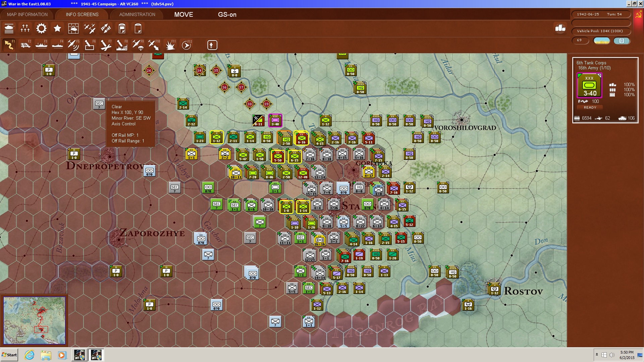This screenshot has width=644, height=362.
Task: Open the weather map icon
Action: pyautogui.click(x=73, y=28)
